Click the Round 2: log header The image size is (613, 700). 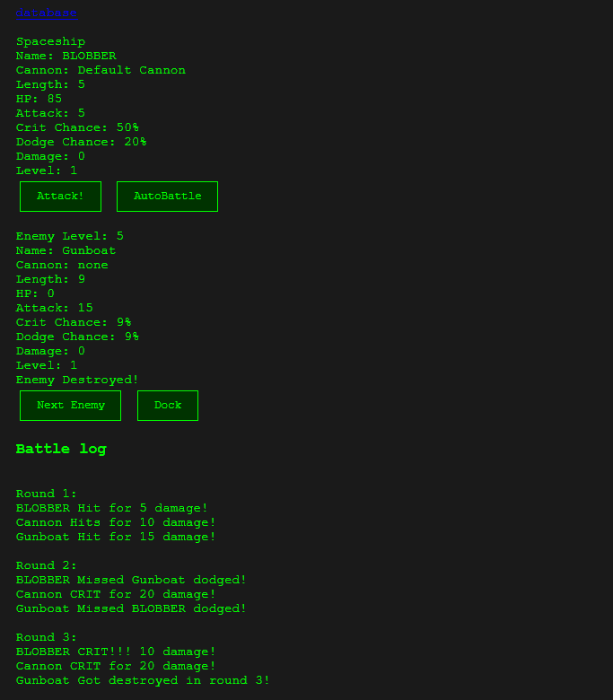47,565
